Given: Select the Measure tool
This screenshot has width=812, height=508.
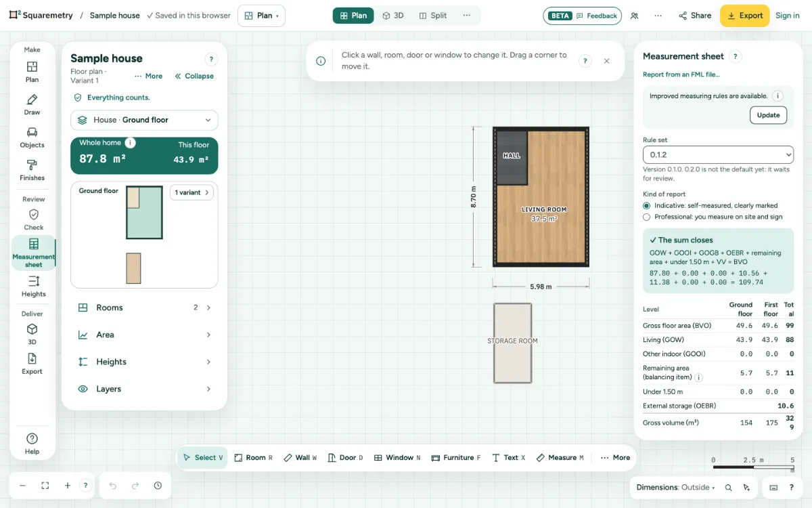Looking at the screenshot, I should tap(560, 458).
